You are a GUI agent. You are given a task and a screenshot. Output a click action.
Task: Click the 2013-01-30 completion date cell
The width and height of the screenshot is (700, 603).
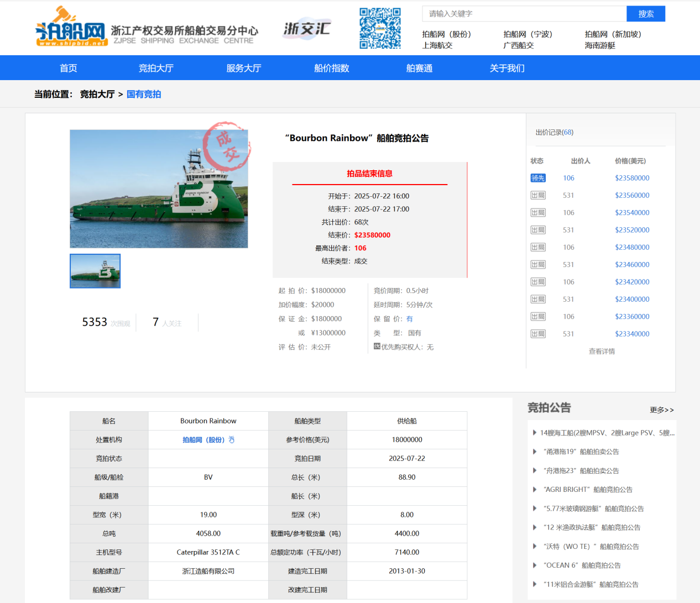(407, 571)
